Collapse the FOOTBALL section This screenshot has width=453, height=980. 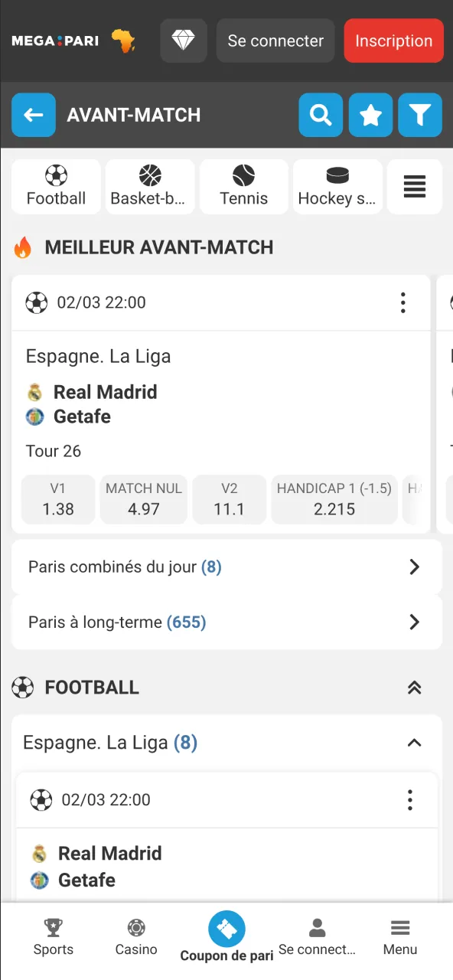pos(414,688)
